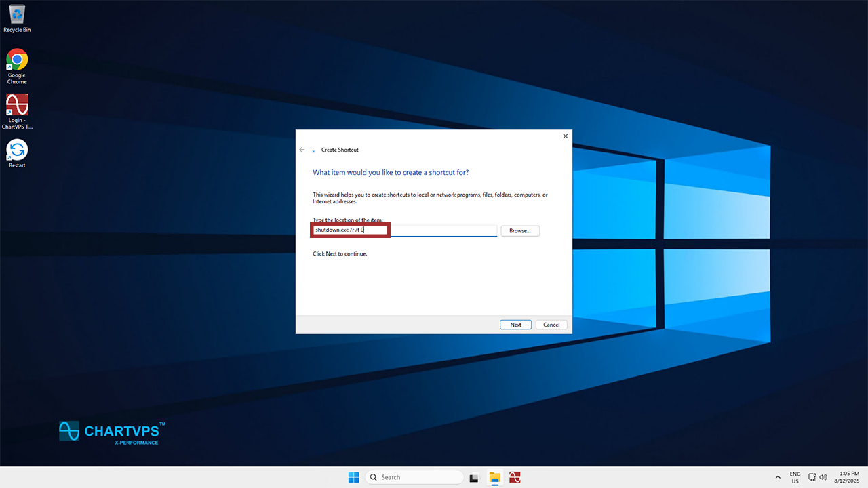Open the ENG US language switcher
This screenshot has width=868, height=488.
(795, 477)
